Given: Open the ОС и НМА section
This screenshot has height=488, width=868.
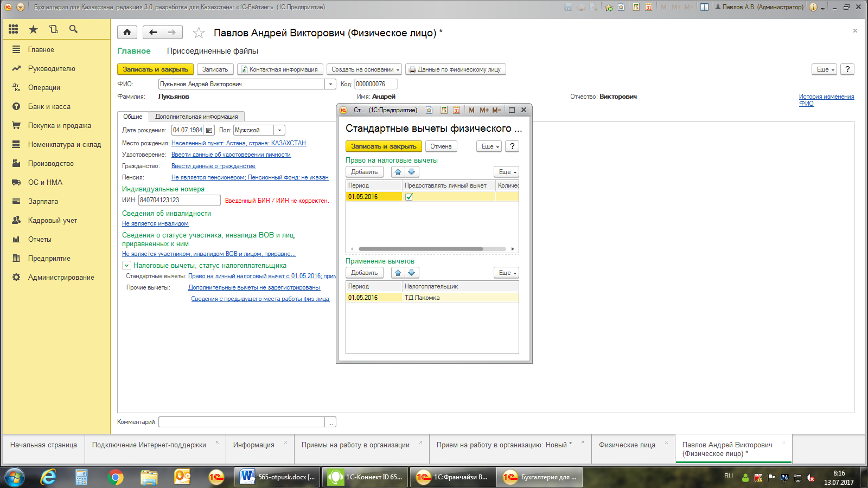Looking at the screenshot, I should click(45, 182).
